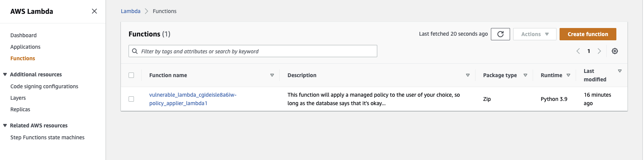Click the Description column header
The height and width of the screenshot is (160, 644).
(302, 75)
